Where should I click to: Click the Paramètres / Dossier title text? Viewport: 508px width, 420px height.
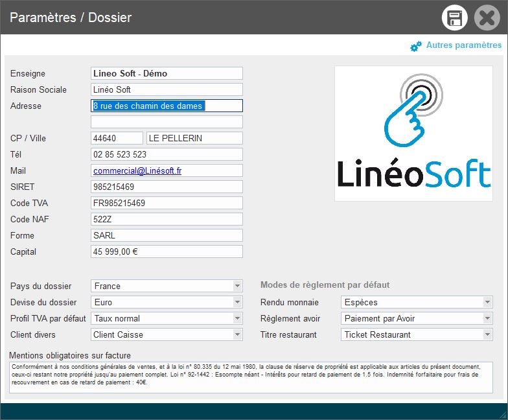click(71, 17)
